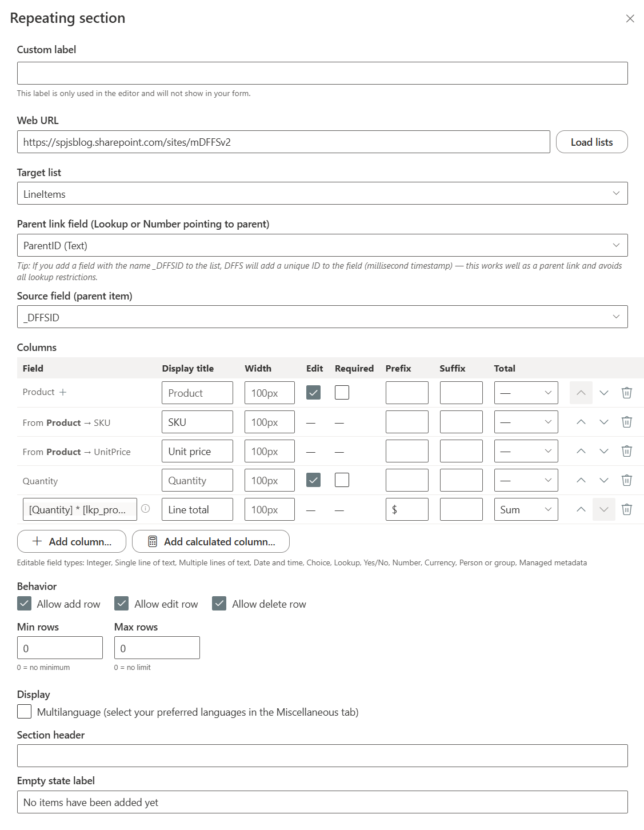This screenshot has width=644, height=830.
Task: Expand the Parent link field dropdown
Action: (322, 245)
